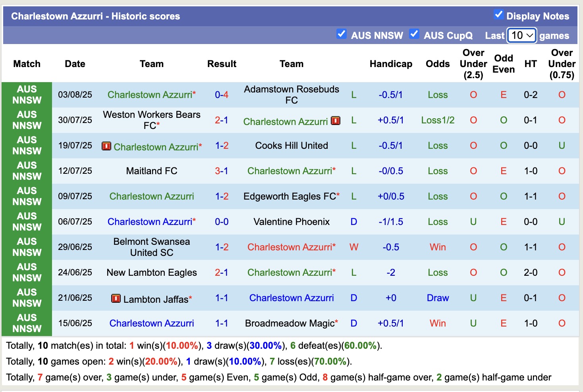The image size is (583, 392).
Task: Click the Weston Workers Bears FC link
Action: [x=152, y=120]
